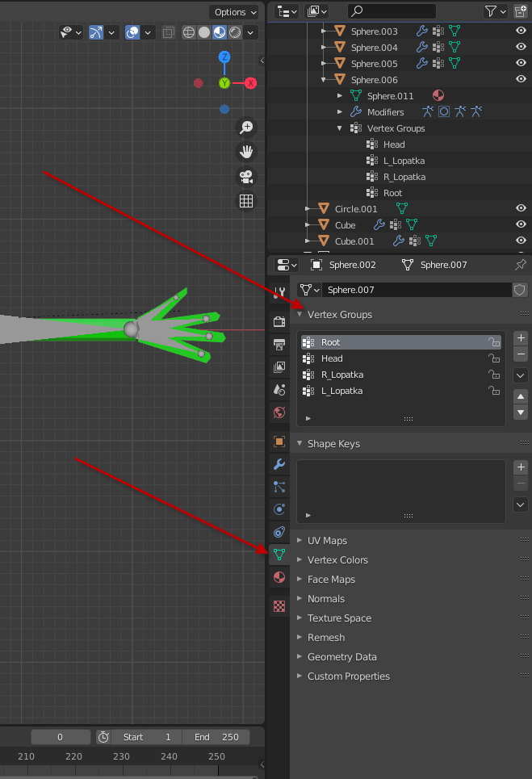The image size is (532, 779).
Task: Add a new shape key
Action: click(520, 467)
